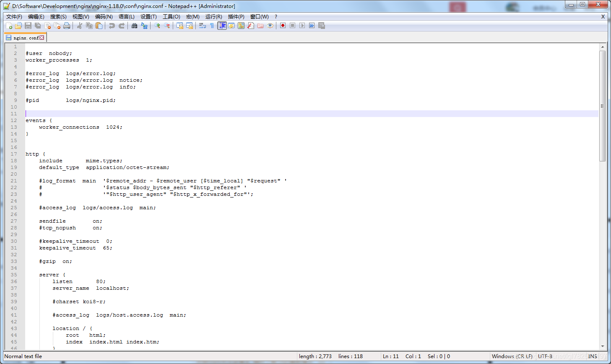The width and height of the screenshot is (611, 364).
Task: Open the 设置(T) menu
Action: point(148,17)
